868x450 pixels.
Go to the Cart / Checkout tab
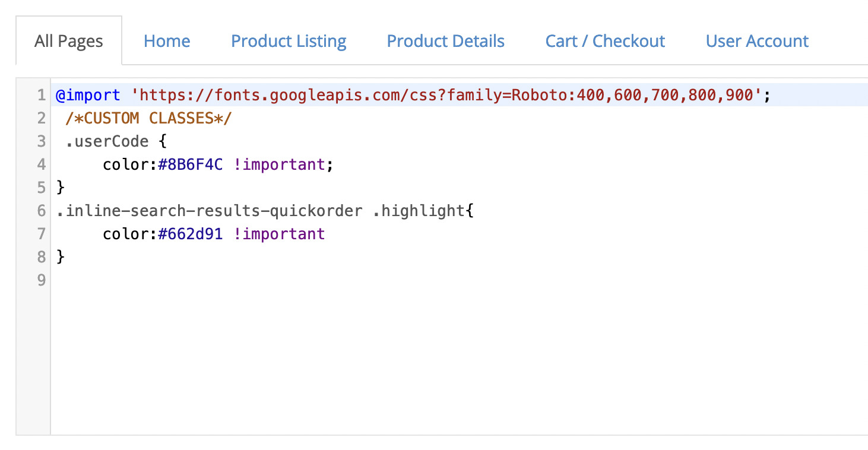tap(605, 41)
